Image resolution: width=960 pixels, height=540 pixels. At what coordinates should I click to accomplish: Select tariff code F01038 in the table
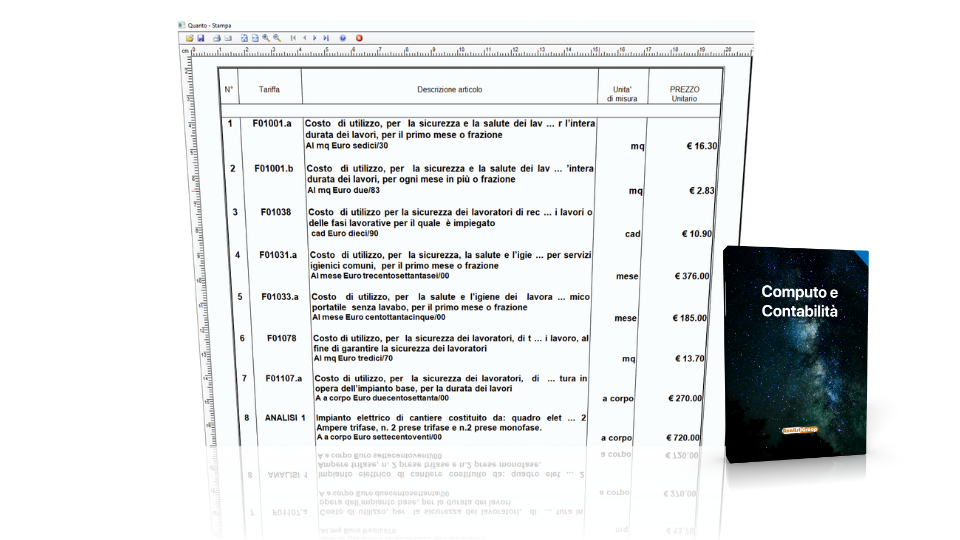[276, 212]
